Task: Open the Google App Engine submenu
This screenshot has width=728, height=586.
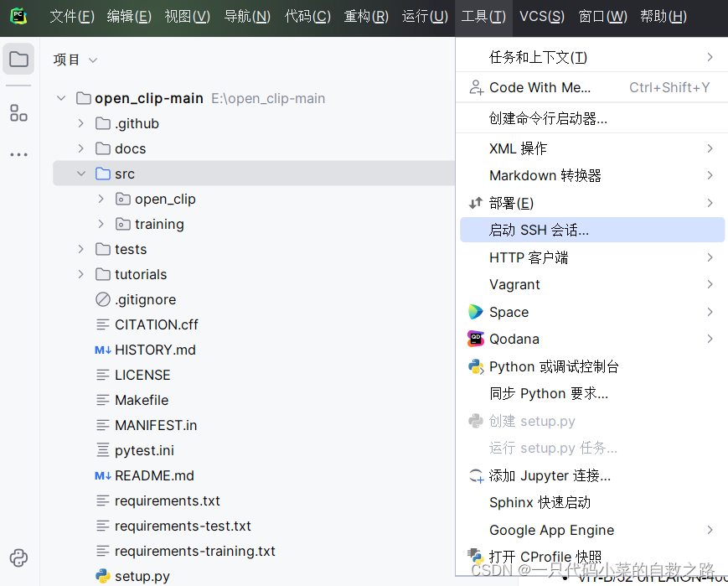Action: click(592, 530)
